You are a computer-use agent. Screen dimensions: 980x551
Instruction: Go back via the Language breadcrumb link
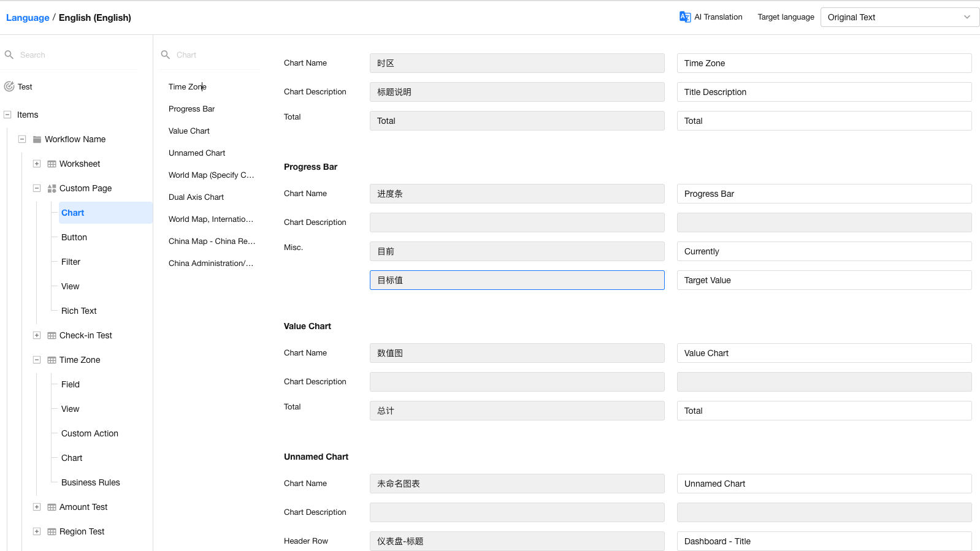click(28, 17)
